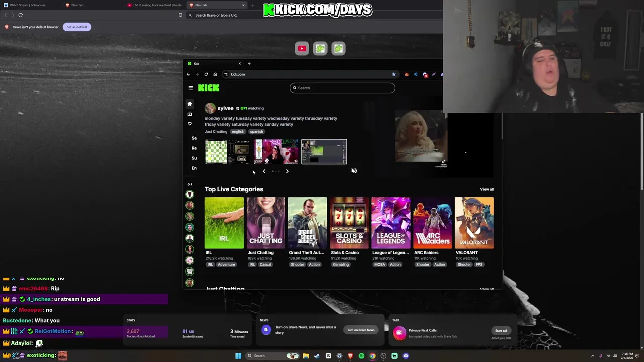This screenshot has height=362, width=644.
Task: Open the VALORANT category card
Action: 474,223
